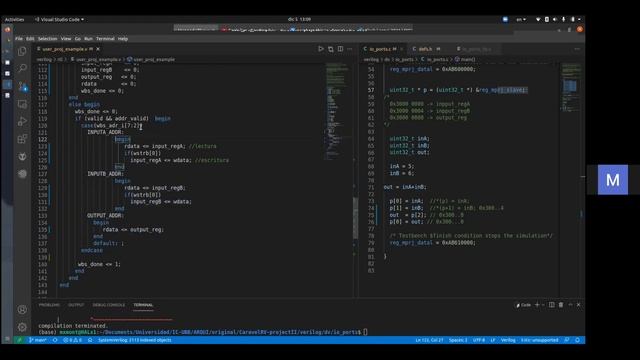
Task: Add a new terminal with the plus icon
Action: [537, 305]
